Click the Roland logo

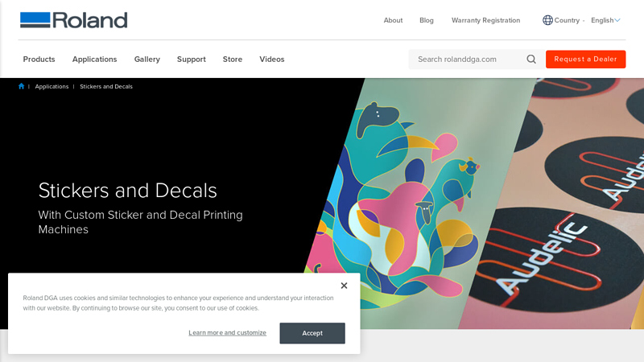(74, 20)
